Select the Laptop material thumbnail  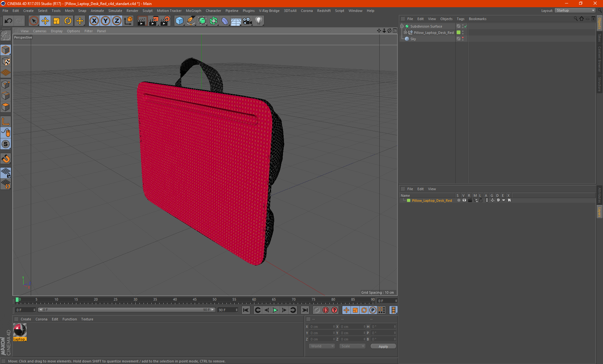(20, 330)
